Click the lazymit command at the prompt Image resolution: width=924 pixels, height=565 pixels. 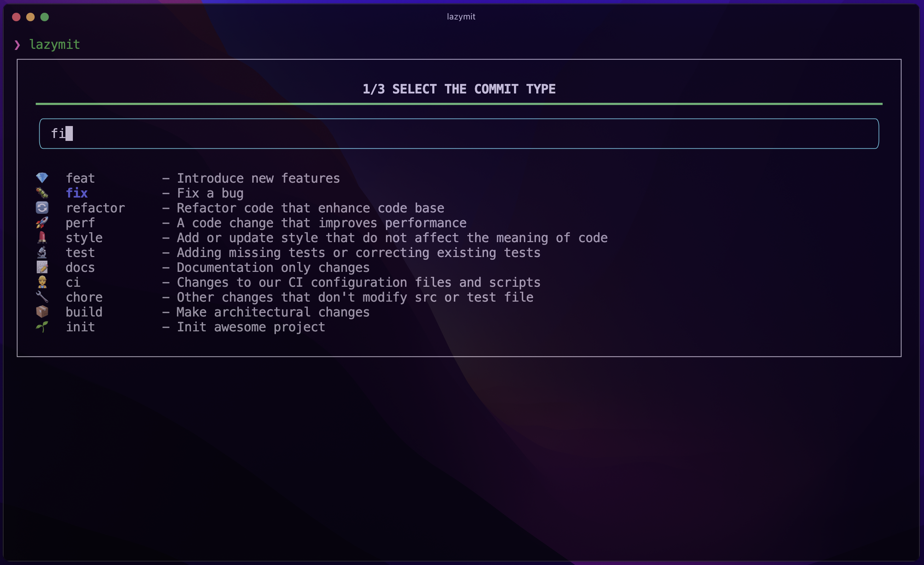click(x=55, y=45)
